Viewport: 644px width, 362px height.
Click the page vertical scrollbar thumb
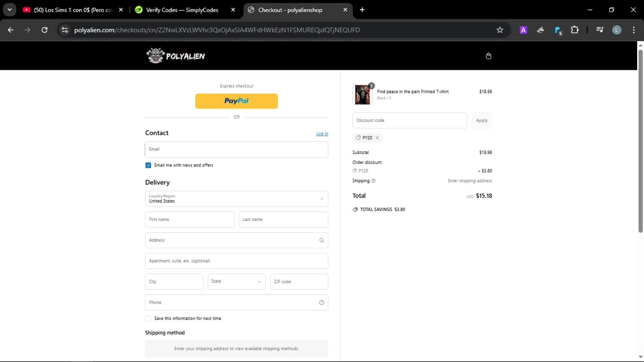[640, 141]
